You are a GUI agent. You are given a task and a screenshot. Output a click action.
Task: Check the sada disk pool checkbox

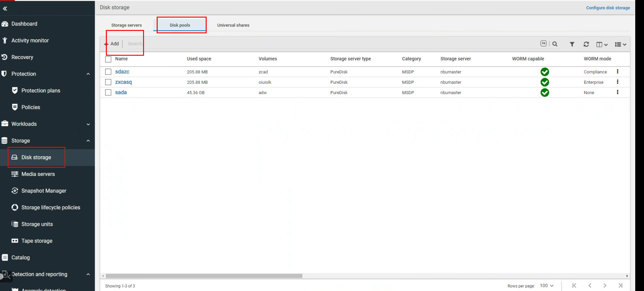108,92
